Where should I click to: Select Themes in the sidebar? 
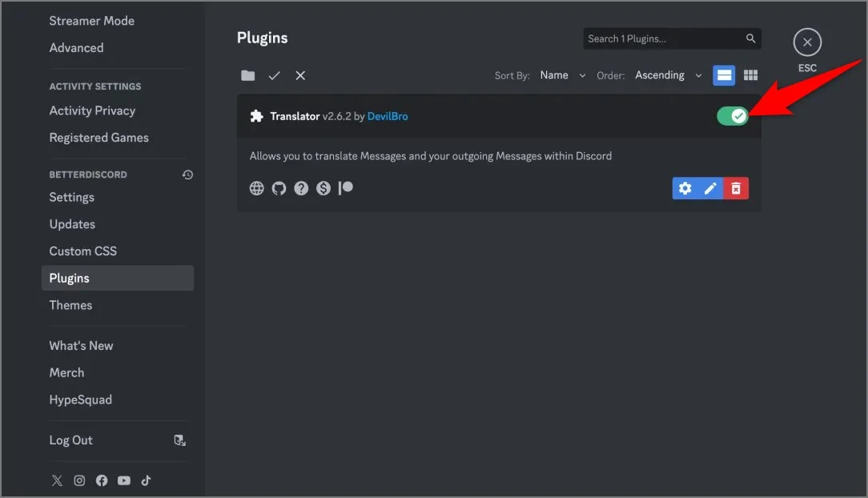(x=70, y=305)
